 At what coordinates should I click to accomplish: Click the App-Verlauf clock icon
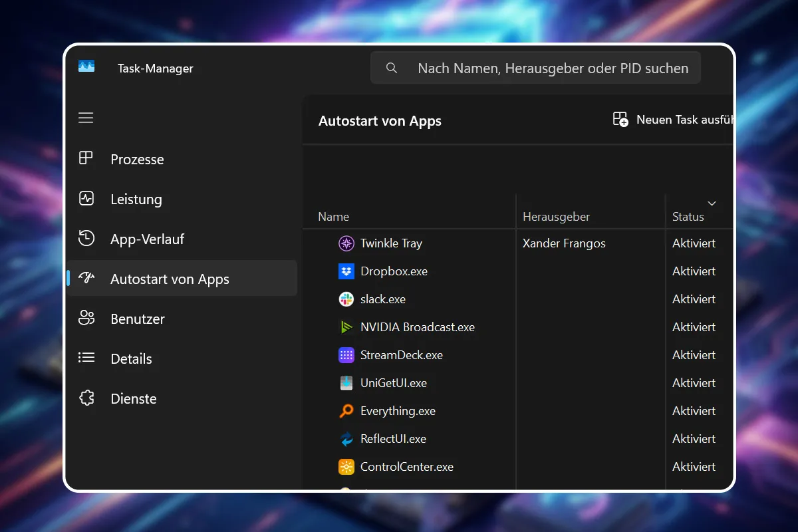(x=86, y=239)
